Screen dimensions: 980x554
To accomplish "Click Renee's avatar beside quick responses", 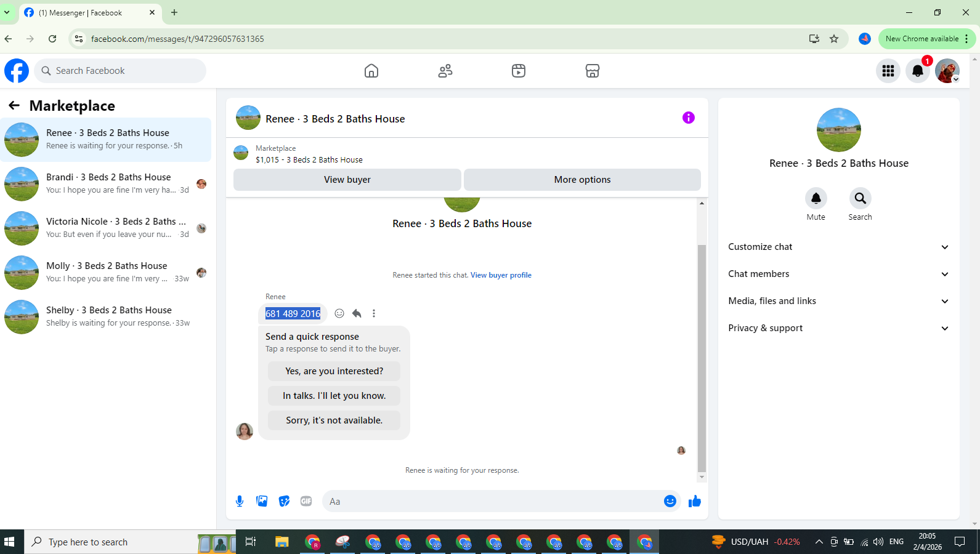I will pos(245,432).
